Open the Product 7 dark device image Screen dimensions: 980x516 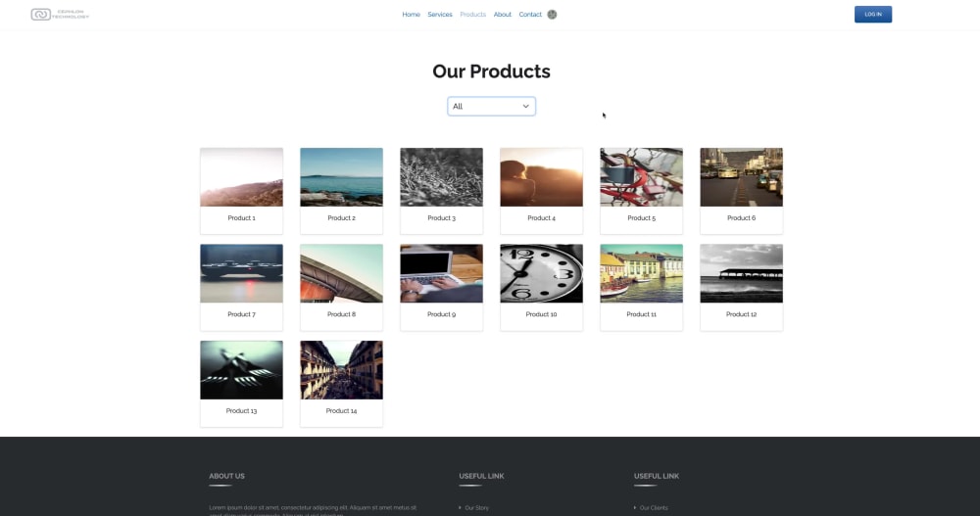[x=241, y=273]
